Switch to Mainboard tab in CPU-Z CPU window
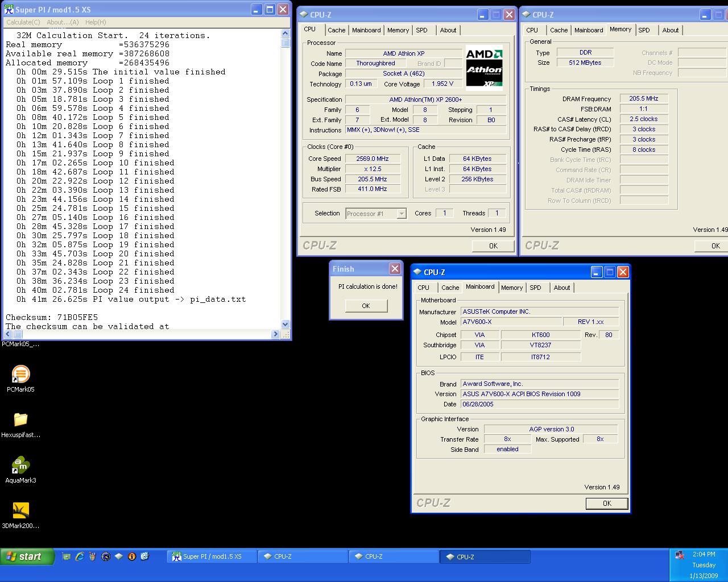 (366, 30)
